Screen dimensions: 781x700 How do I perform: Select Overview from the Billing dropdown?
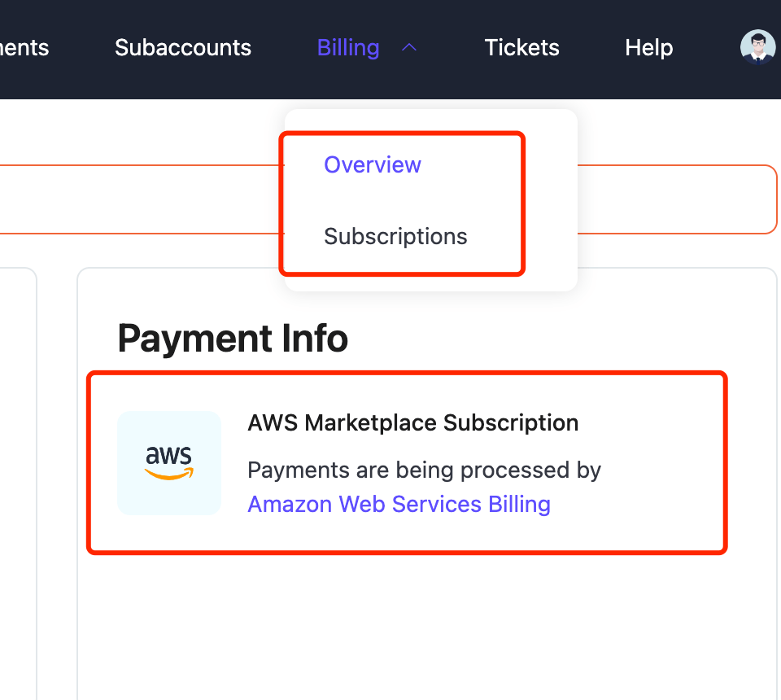372,164
